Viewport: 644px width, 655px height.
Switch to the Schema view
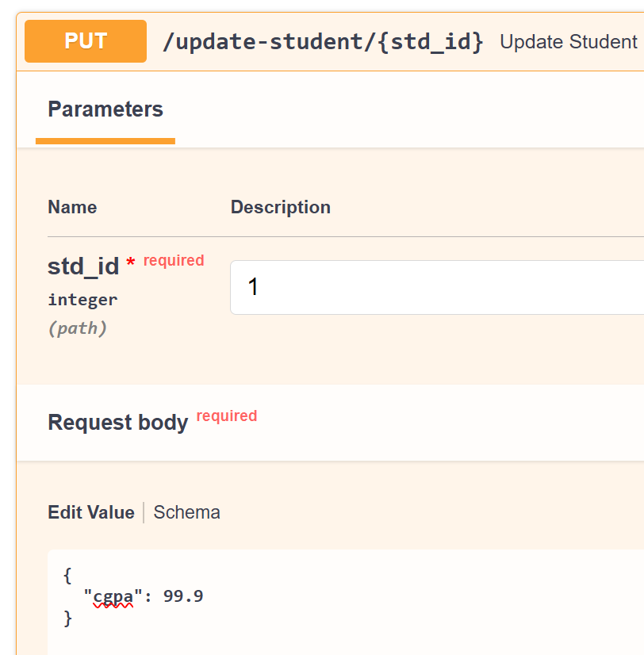point(186,512)
